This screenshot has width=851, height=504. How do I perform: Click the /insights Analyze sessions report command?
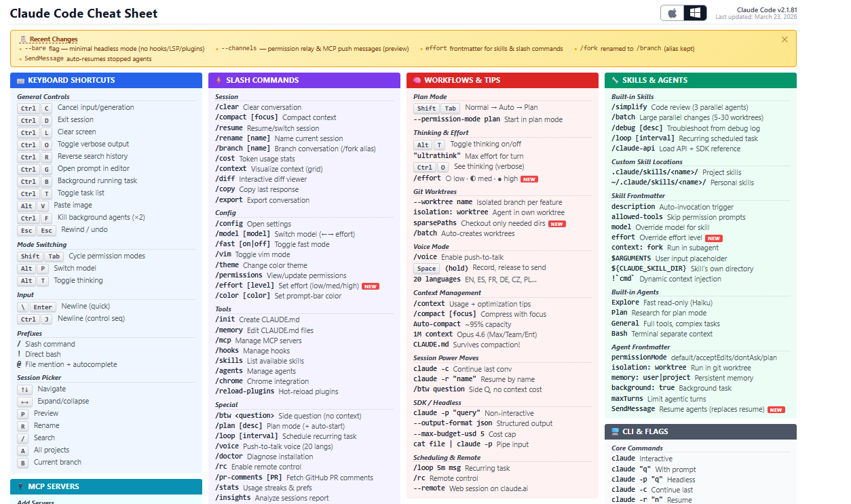pos(271,498)
